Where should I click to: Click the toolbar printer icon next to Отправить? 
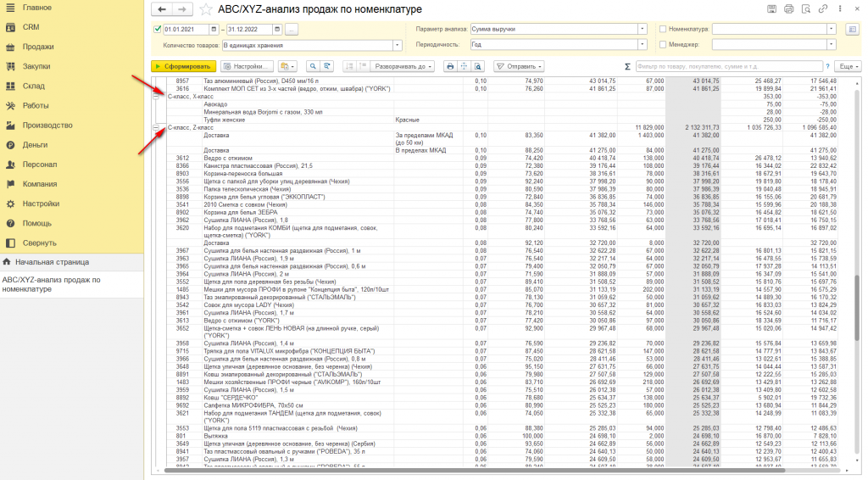[450, 66]
